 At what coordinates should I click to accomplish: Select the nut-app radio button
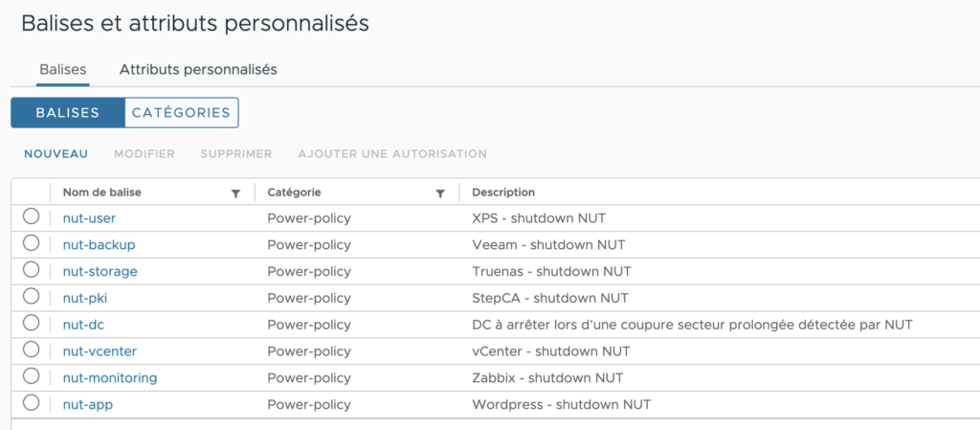(31, 404)
